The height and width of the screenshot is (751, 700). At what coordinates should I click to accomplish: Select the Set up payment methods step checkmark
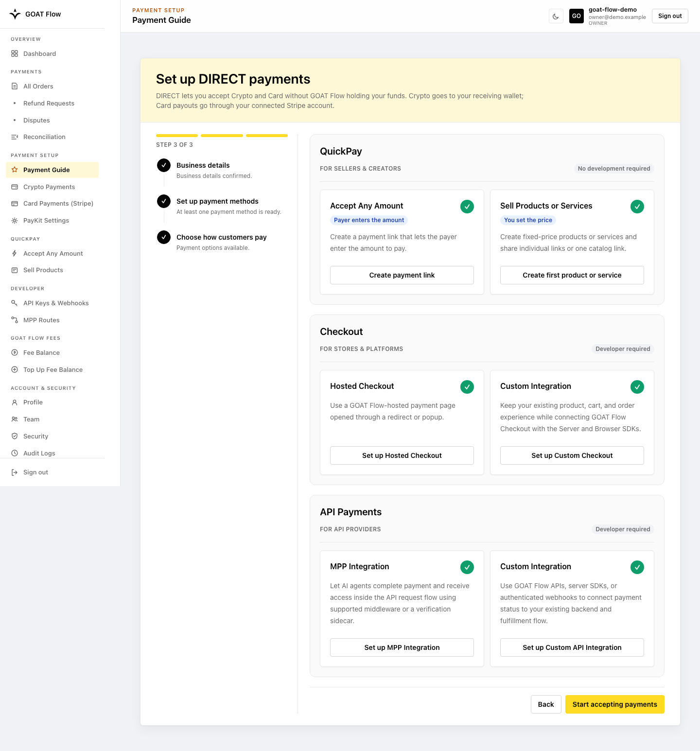[164, 201]
